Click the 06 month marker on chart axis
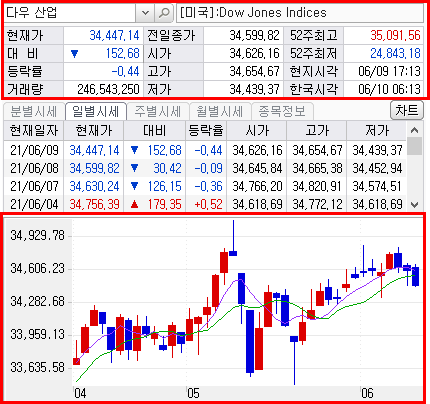 point(367,393)
